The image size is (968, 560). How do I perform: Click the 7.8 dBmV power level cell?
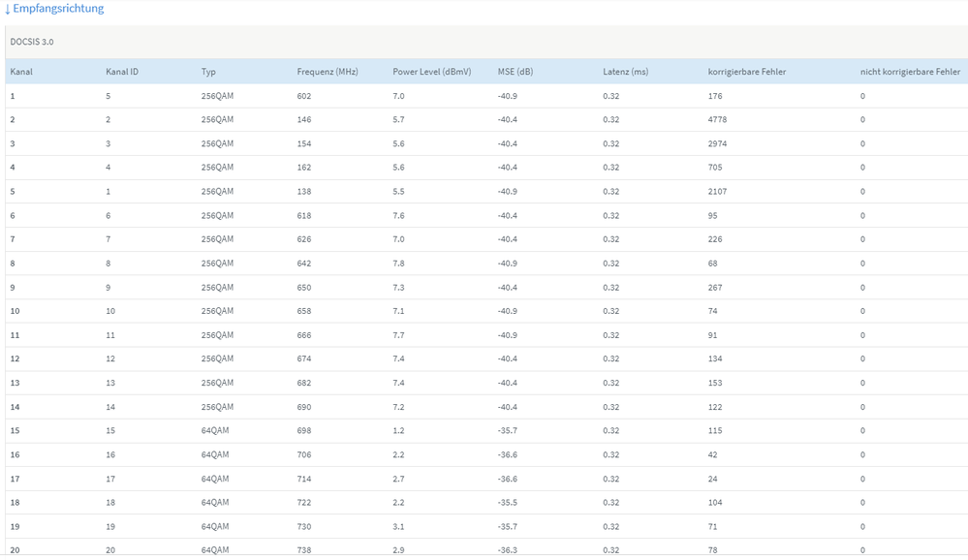click(x=398, y=264)
